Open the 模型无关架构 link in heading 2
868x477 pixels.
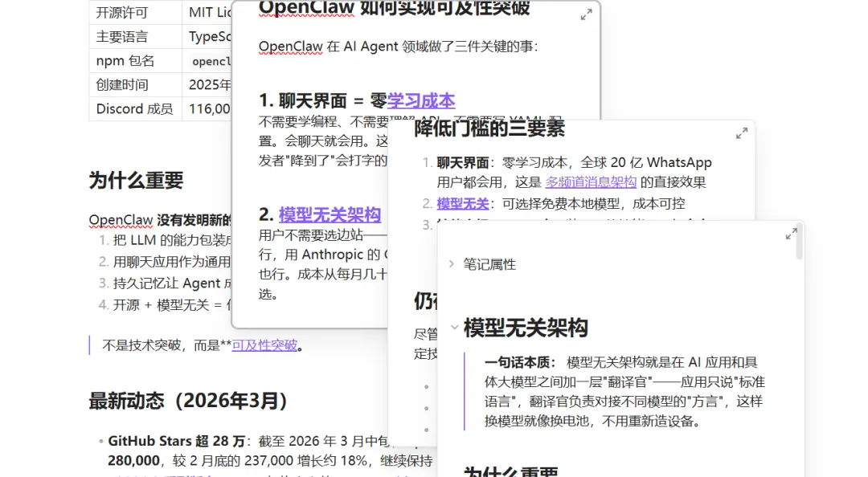tap(330, 214)
